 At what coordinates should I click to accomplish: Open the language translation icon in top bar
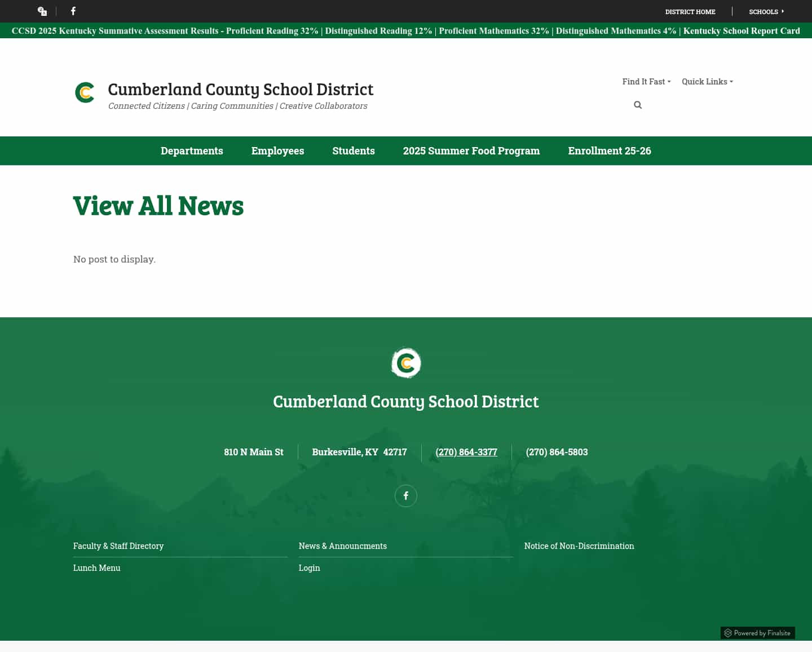click(42, 11)
